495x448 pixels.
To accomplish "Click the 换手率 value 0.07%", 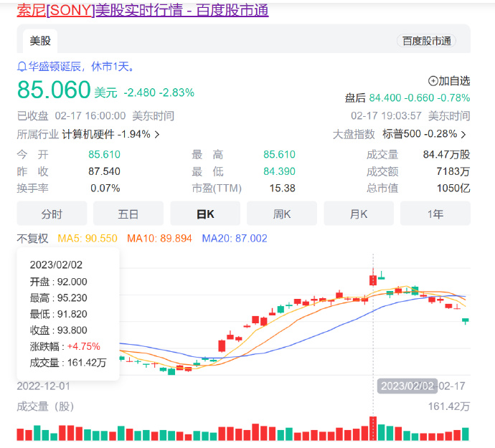I will [x=105, y=189].
